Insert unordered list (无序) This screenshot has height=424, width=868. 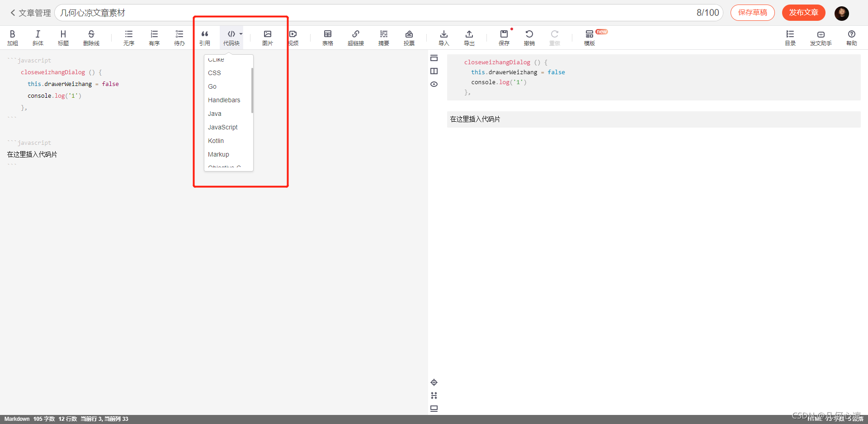129,38
